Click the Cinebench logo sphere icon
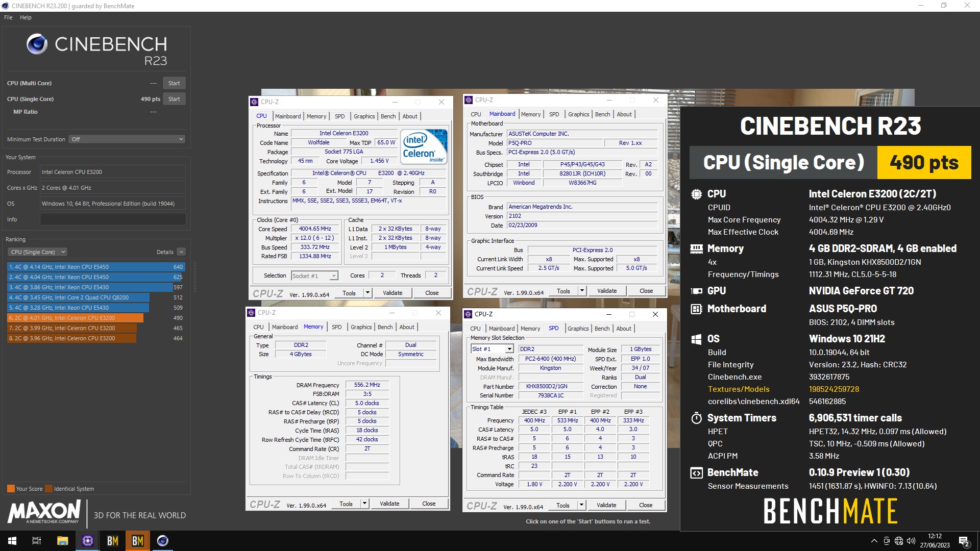Image resolution: width=980 pixels, height=551 pixels. (37, 44)
